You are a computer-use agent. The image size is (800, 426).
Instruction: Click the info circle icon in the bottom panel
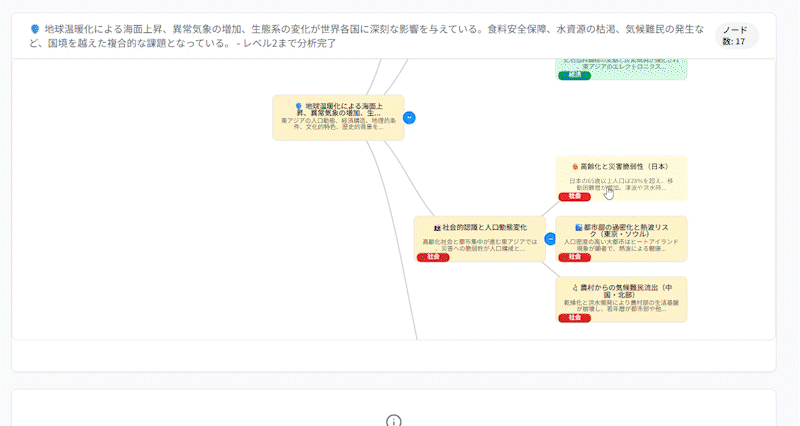click(394, 420)
